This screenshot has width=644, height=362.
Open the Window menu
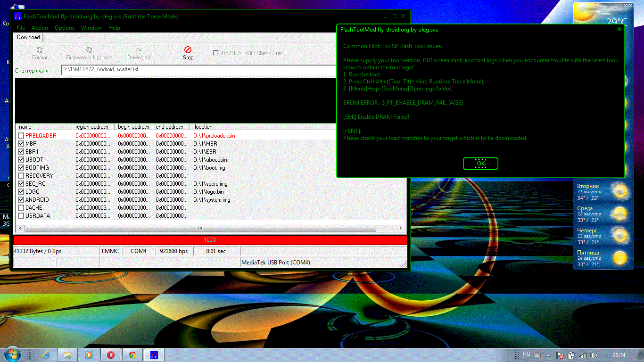pyautogui.click(x=91, y=28)
